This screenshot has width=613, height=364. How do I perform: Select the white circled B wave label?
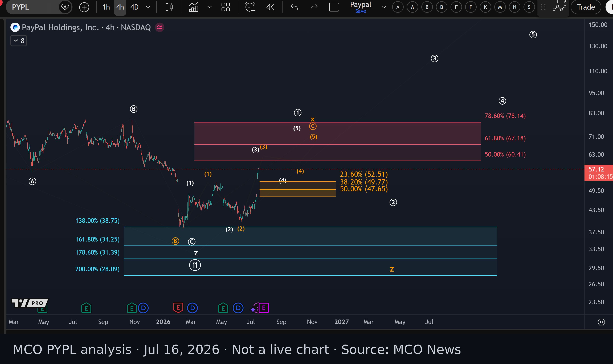pyautogui.click(x=134, y=109)
